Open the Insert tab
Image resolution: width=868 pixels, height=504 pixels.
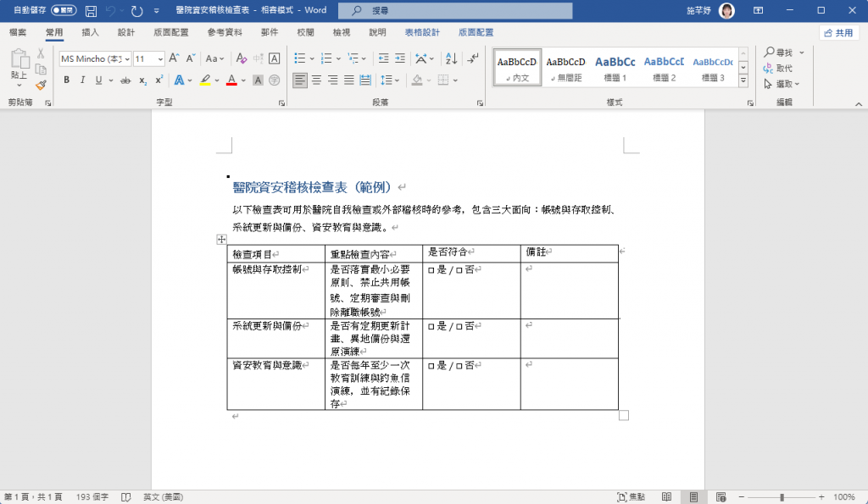(90, 32)
